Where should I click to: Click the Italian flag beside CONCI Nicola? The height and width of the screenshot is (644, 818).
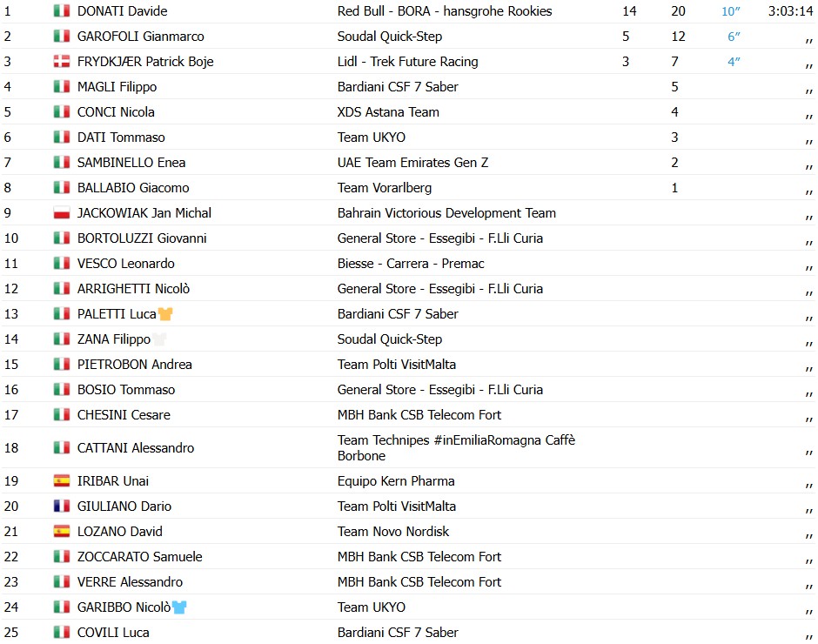point(62,111)
